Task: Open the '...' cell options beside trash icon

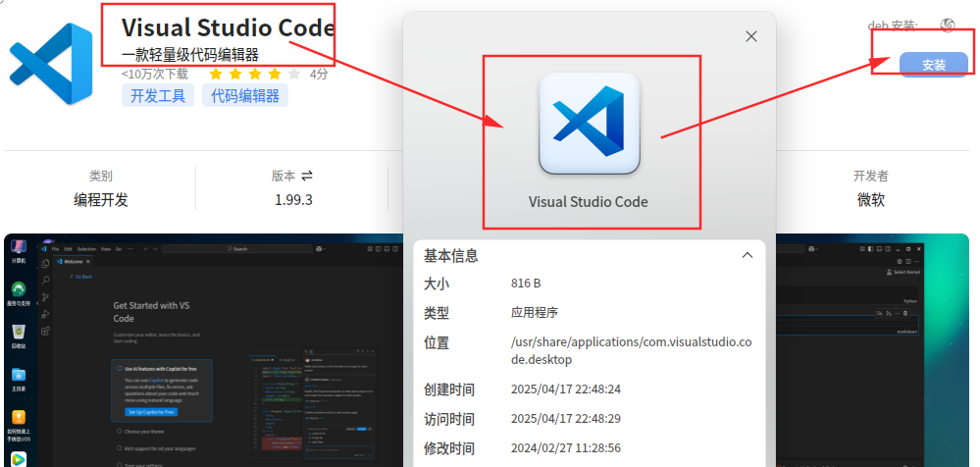Action: (897, 313)
